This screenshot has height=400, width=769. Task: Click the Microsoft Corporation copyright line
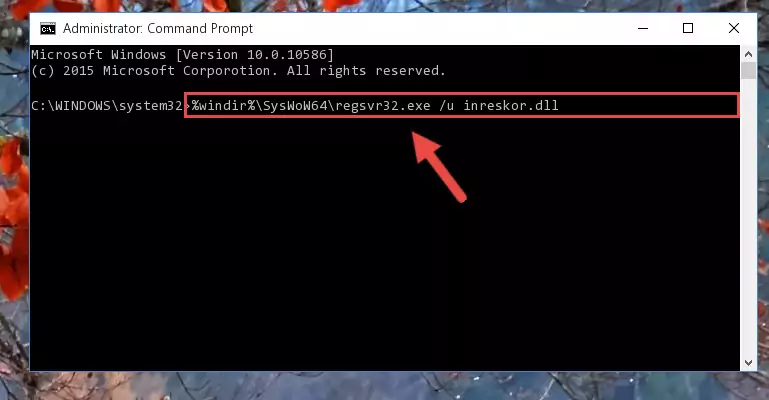coord(238,71)
